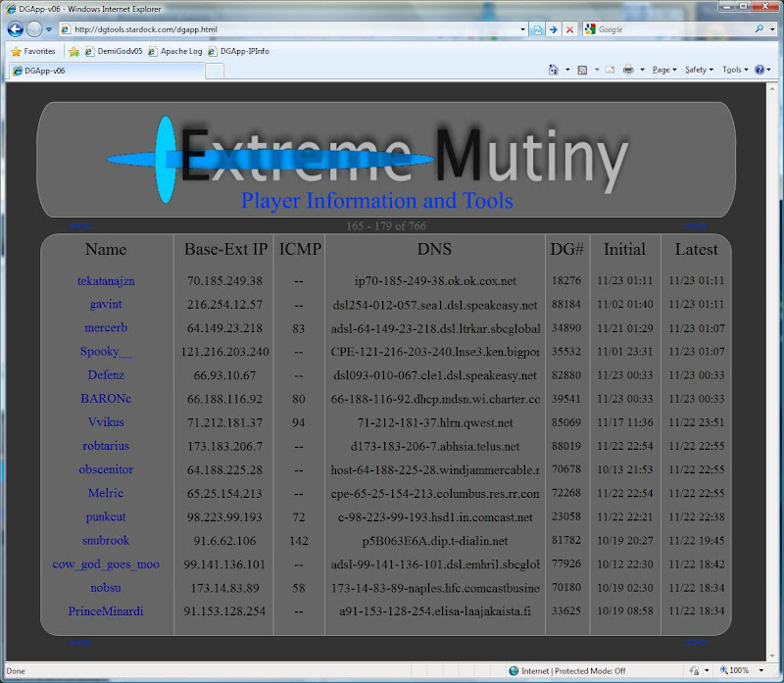Open player nobsu link
This screenshot has width=784, height=683.
tap(106, 588)
